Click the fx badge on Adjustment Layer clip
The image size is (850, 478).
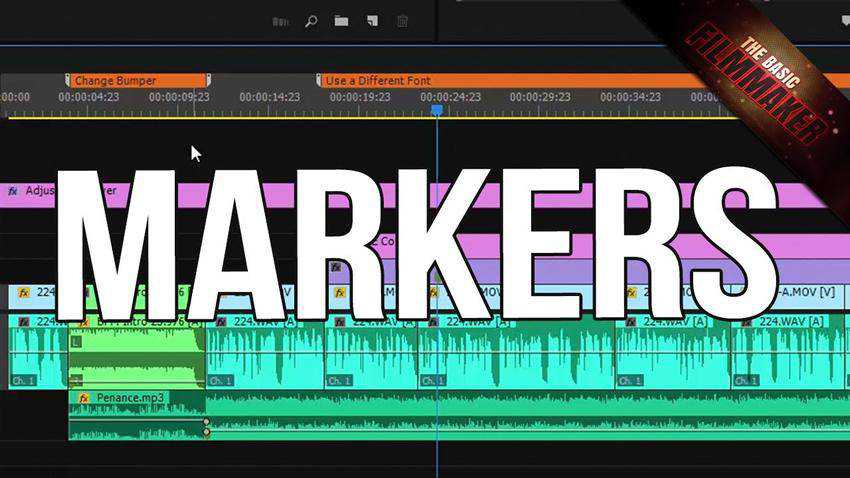point(13,190)
